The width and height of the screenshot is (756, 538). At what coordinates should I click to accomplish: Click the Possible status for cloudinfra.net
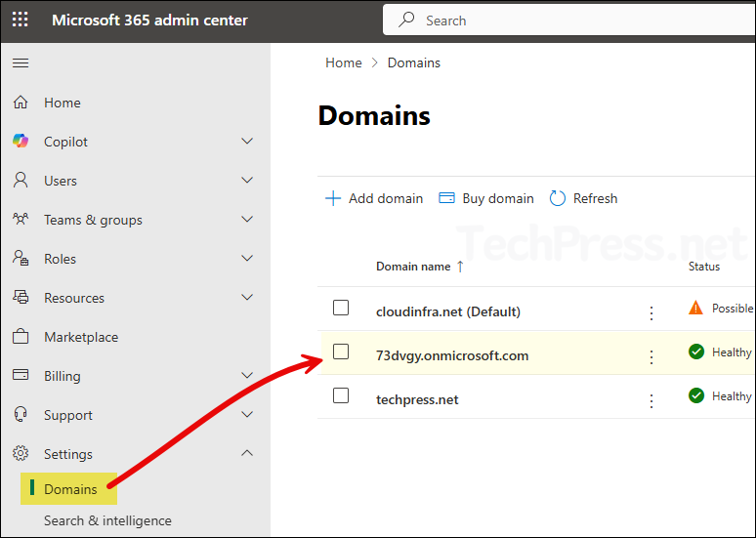tap(733, 309)
